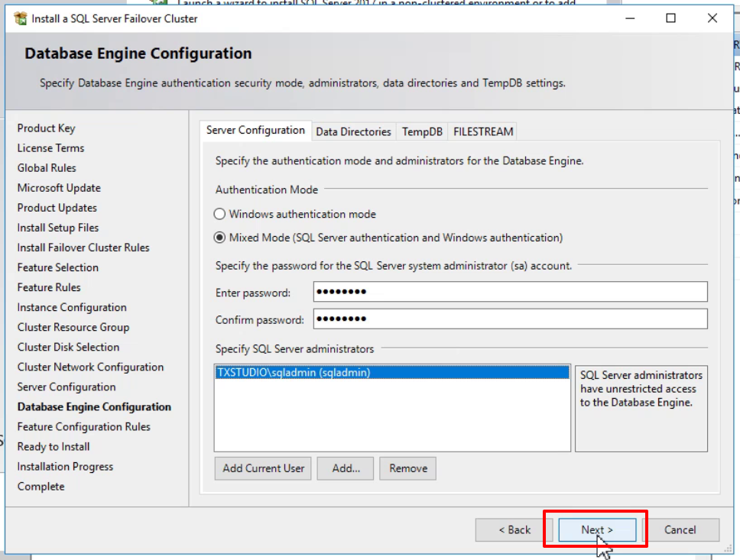The image size is (740, 560).
Task: Click Install Failover Cluster Rules step
Action: (x=83, y=248)
